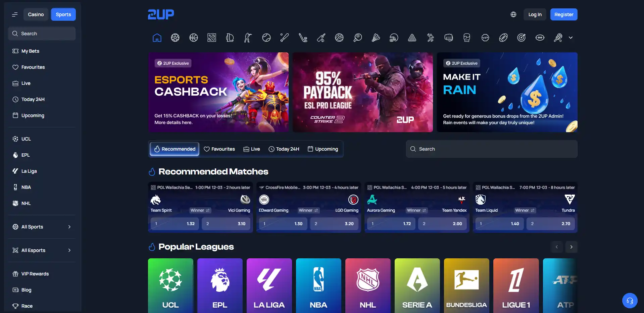The height and width of the screenshot is (313, 644).
Task: Select the rugby ball icon
Action: tap(503, 38)
